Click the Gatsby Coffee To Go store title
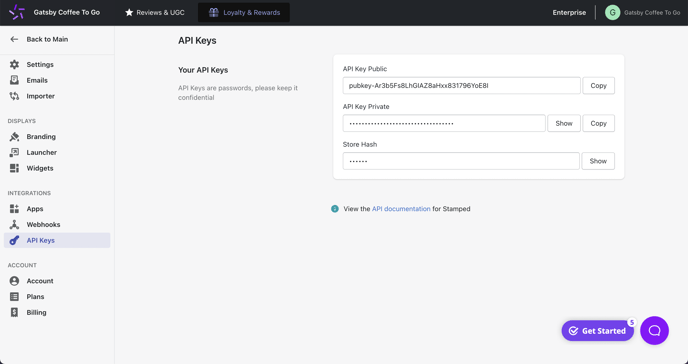688x364 pixels. point(67,12)
